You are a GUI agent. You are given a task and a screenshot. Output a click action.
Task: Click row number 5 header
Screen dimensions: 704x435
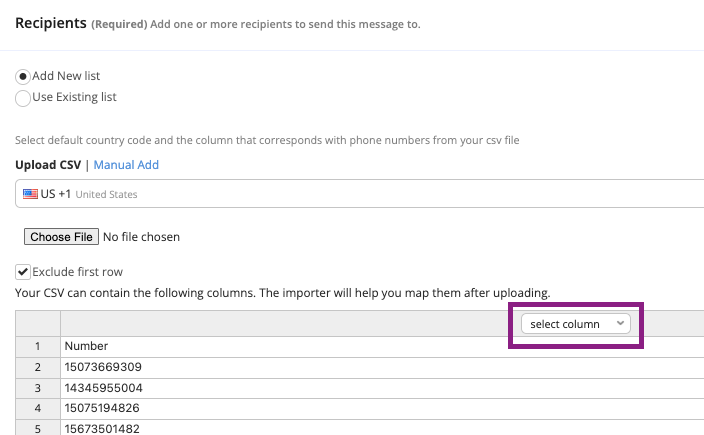point(38,428)
